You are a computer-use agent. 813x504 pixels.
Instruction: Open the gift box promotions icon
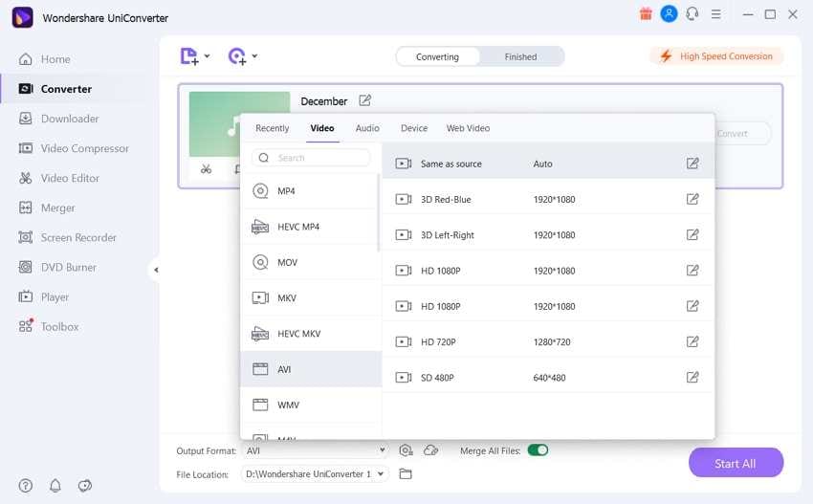[x=646, y=14]
